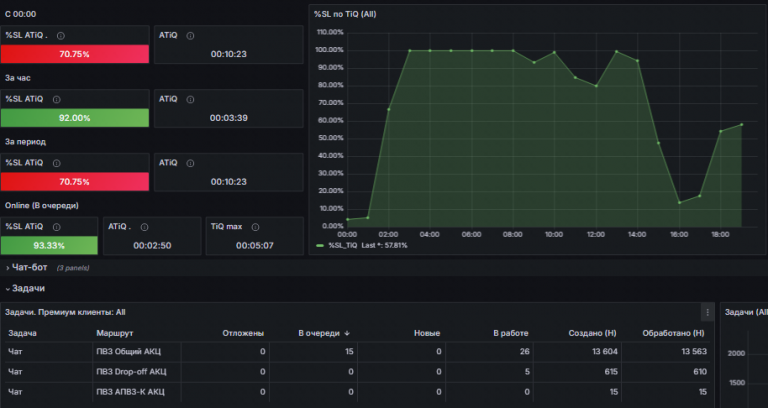
Task: Click the 610 processed value
Action: (700, 372)
